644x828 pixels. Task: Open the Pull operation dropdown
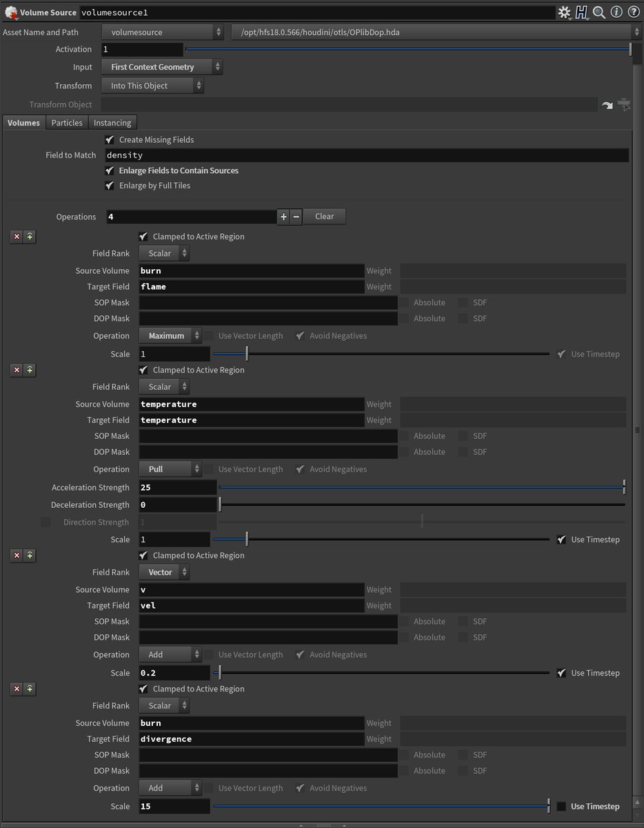pos(170,469)
